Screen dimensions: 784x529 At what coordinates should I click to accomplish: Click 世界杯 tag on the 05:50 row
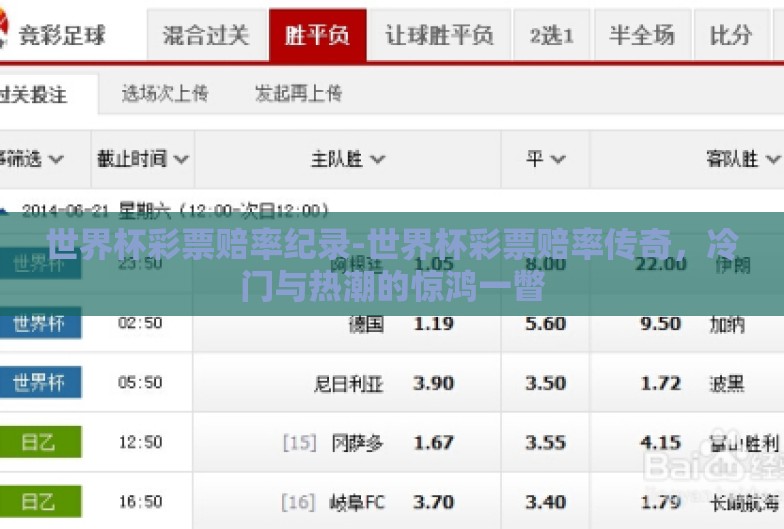point(40,383)
